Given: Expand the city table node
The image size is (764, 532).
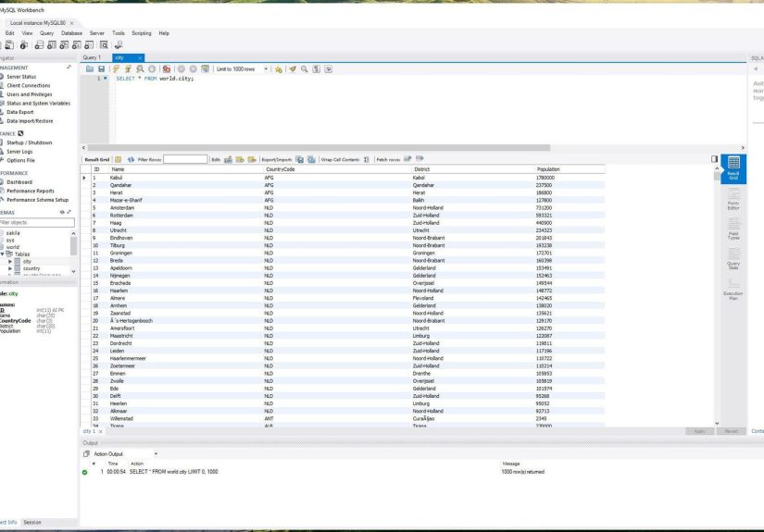Looking at the screenshot, I should pyautogui.click(x=10, y=262).
